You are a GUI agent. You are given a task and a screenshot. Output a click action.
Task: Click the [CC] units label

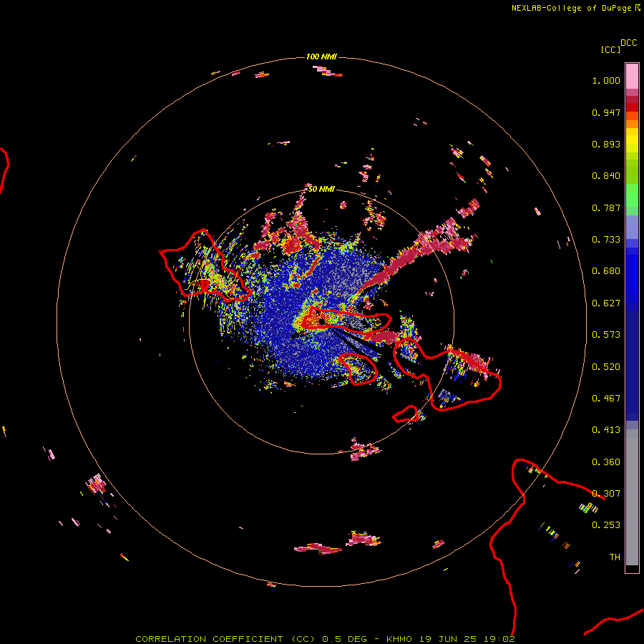pyautogui.click(x=610, y=49)
